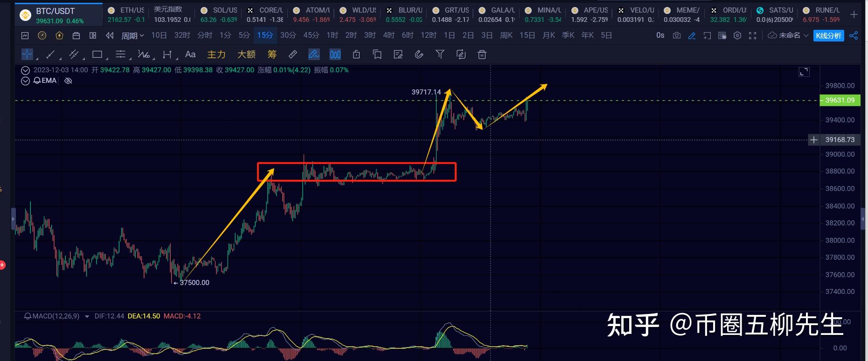
Task: Click the 0s countdown indicator
Action: pyautogui.click(x=660, y=35)
